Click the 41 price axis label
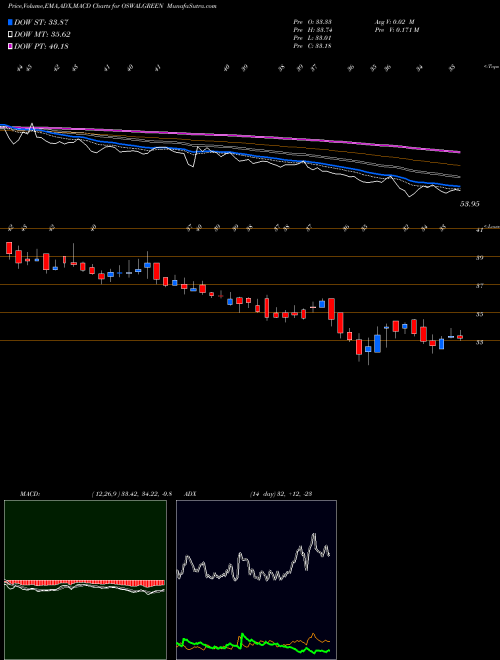The image size is (500, 660). click(x=479, y=231)
